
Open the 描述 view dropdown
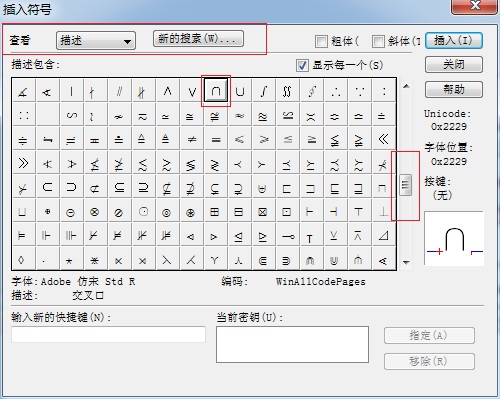click(x=96, y=41)
